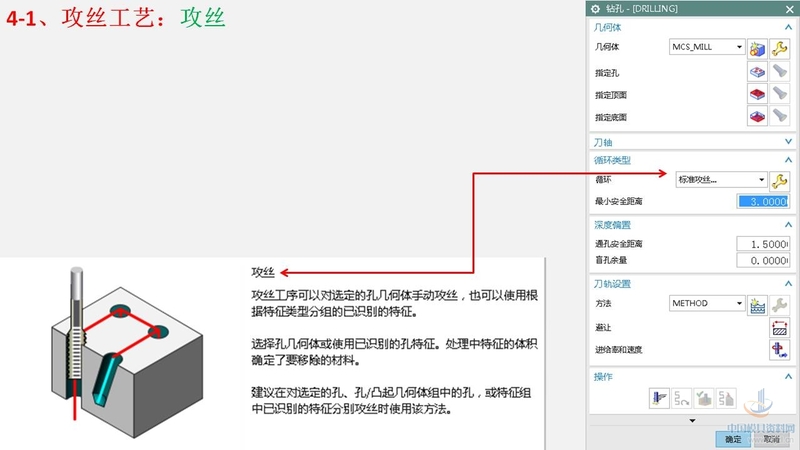Collapse the 刀轨设置 section
This screenshot has height=450, width=800.
[x=788, y=283]
